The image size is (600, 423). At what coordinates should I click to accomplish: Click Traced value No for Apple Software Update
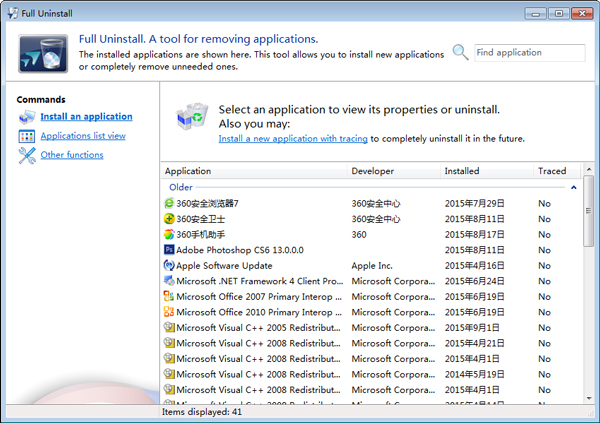(544, 265)
